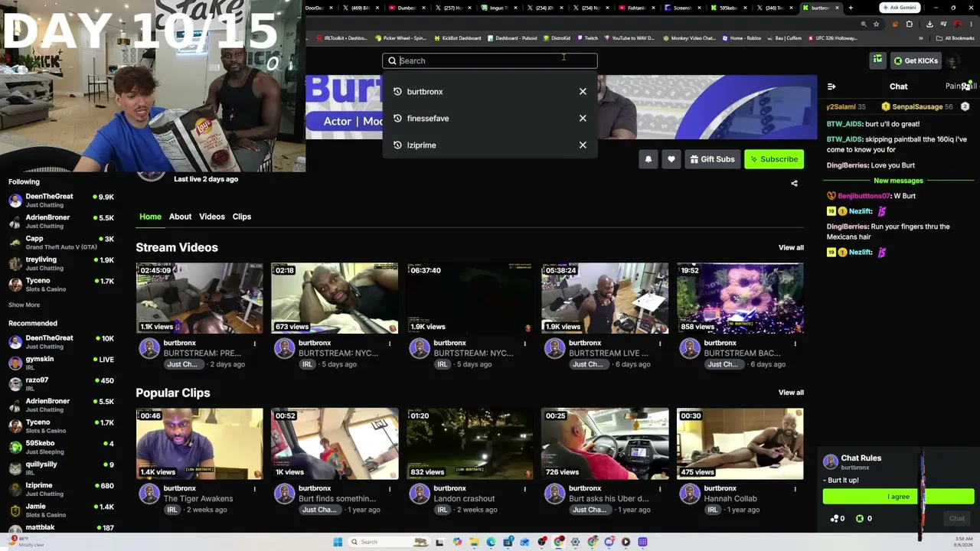Agree to the chat rules

[898, 497]
